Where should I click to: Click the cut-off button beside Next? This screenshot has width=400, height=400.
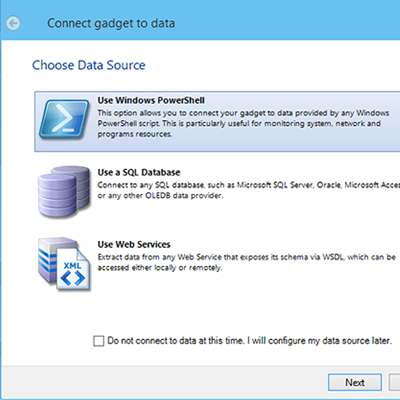pyautogui.click(x=395, y=382)
